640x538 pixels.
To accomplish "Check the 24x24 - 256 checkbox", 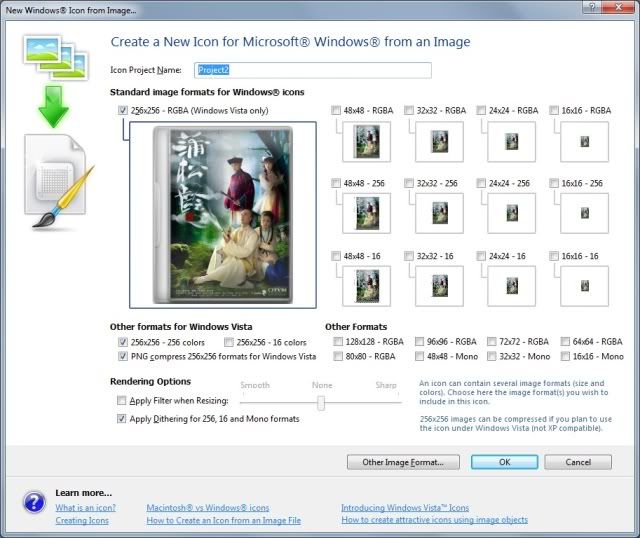I will coord(481,183).
